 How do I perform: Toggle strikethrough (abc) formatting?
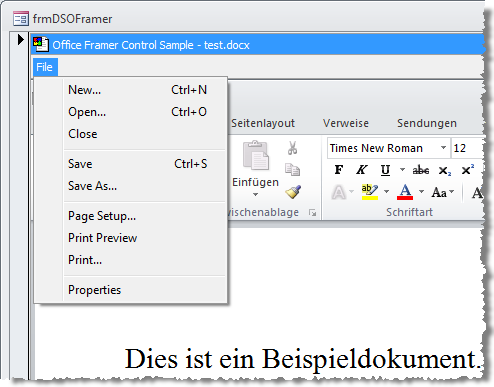click(x=421, y=170)
